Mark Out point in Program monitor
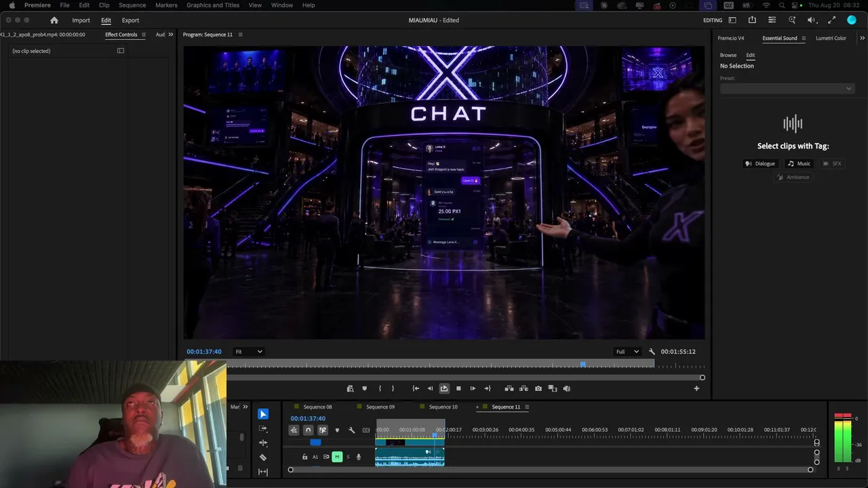The width and height of the screenshot is (868, 488). pyautogui.click(x=393, y=388)
